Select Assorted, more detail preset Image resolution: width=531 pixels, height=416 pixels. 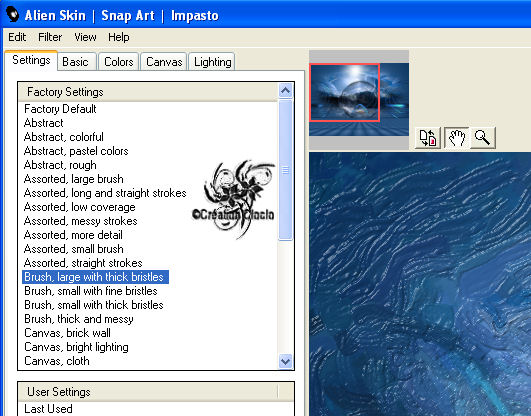[73, 235]
